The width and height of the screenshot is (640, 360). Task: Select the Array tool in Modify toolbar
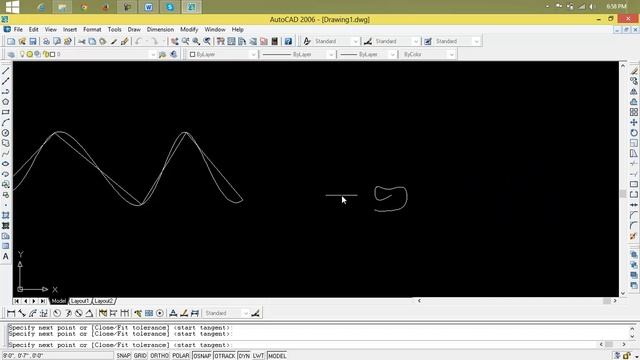633,112
